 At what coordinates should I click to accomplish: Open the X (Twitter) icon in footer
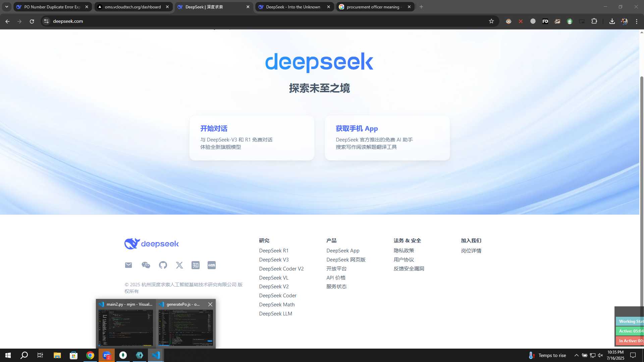(x=179, y=265)
